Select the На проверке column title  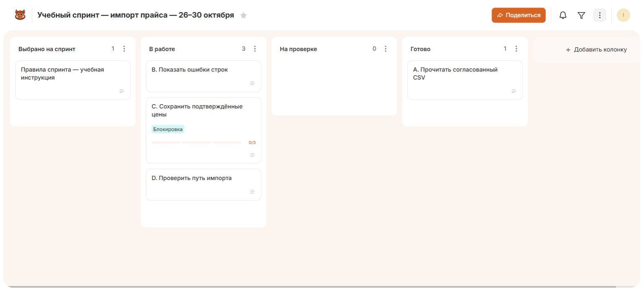298,49
